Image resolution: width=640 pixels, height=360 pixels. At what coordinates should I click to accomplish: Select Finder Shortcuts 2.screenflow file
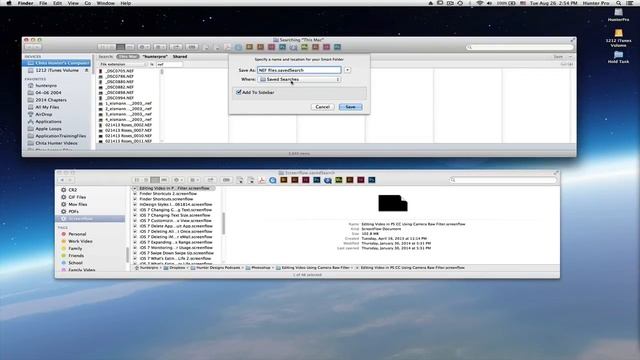tap(168, 194)
